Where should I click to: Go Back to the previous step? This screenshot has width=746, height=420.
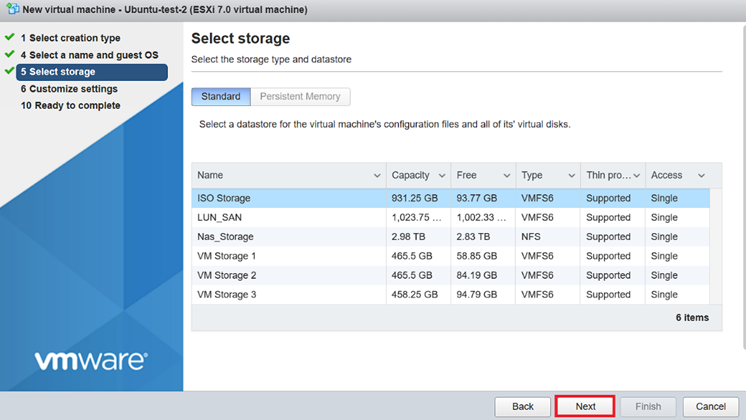click(522, 406)
